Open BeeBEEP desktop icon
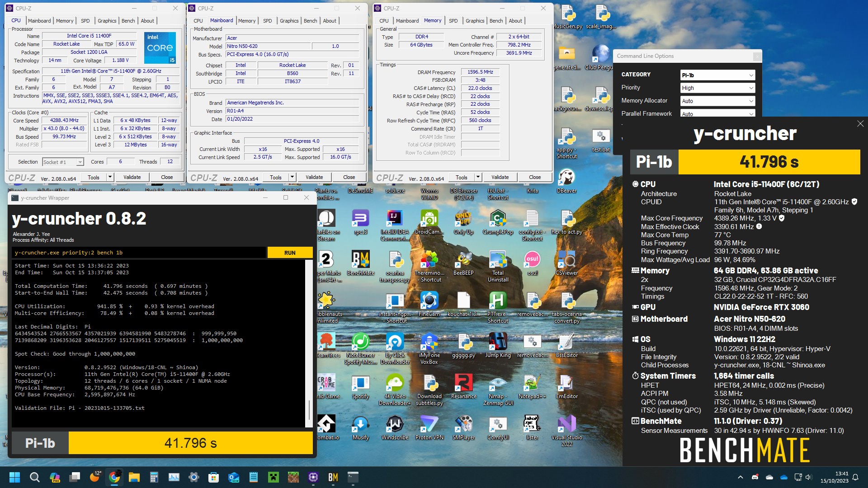 (463, 263)
